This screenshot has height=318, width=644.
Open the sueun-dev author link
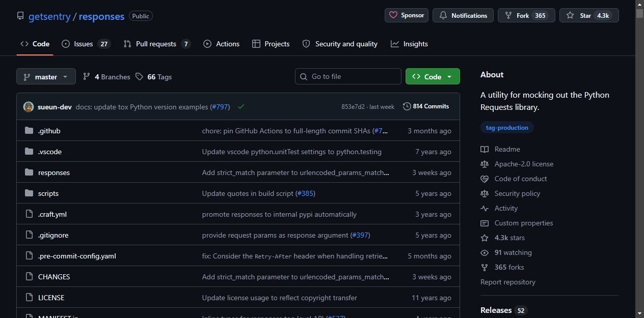pyautogui.click(x=55, y=107)
